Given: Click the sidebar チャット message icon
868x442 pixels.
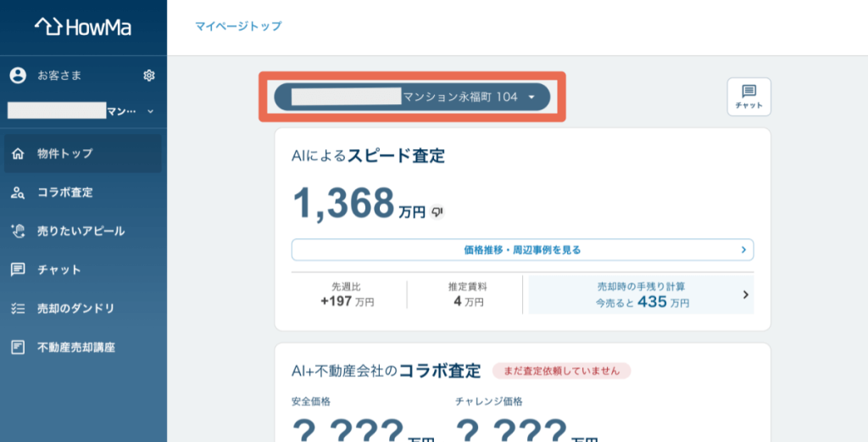Looking at the screenshot, I should pyautogui.click(x=19, y=270).
